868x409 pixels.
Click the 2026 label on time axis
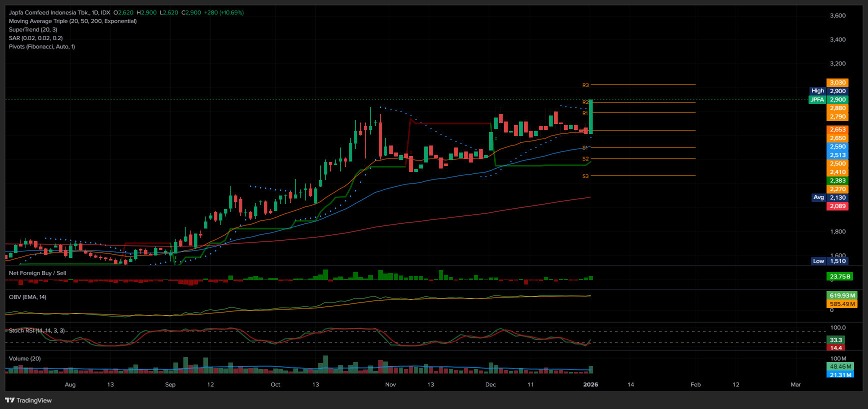pyautogui.click(x=591, y=384)
